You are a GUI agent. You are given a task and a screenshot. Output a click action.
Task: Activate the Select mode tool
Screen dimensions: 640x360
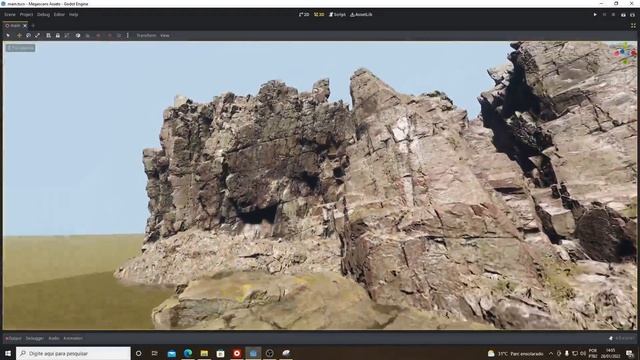tap(8, 36)
